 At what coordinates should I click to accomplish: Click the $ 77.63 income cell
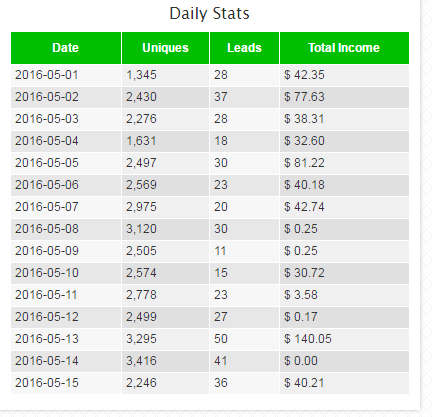pos(344,97)
